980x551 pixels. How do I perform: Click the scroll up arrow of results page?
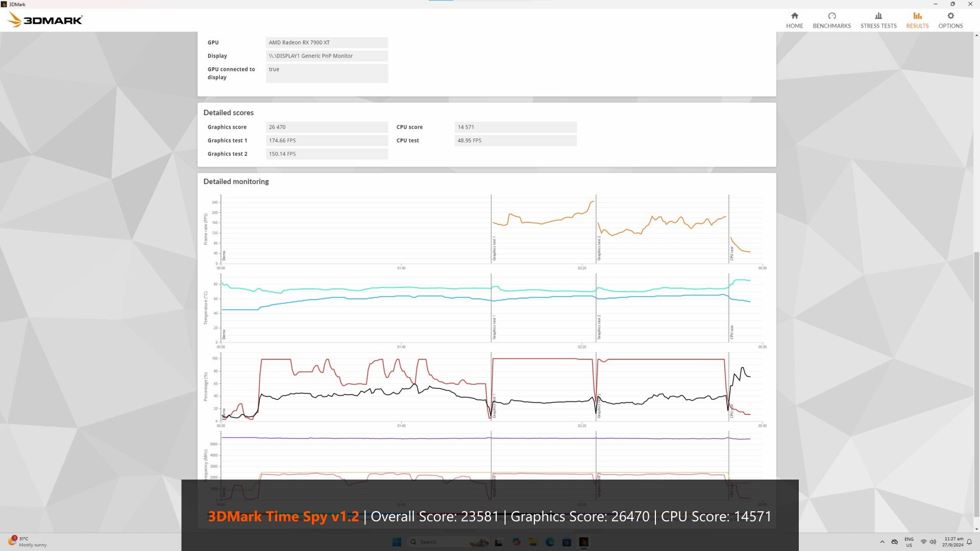976,36
